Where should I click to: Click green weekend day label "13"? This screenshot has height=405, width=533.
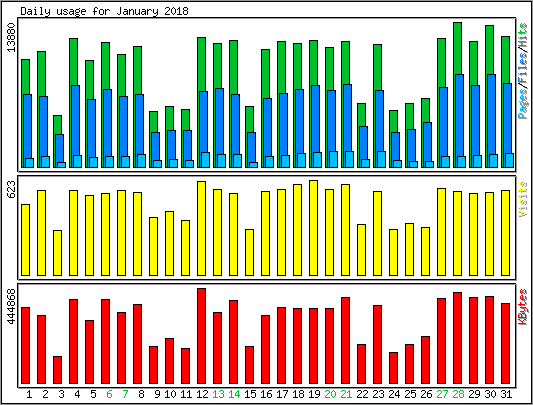tap(218, 394)
